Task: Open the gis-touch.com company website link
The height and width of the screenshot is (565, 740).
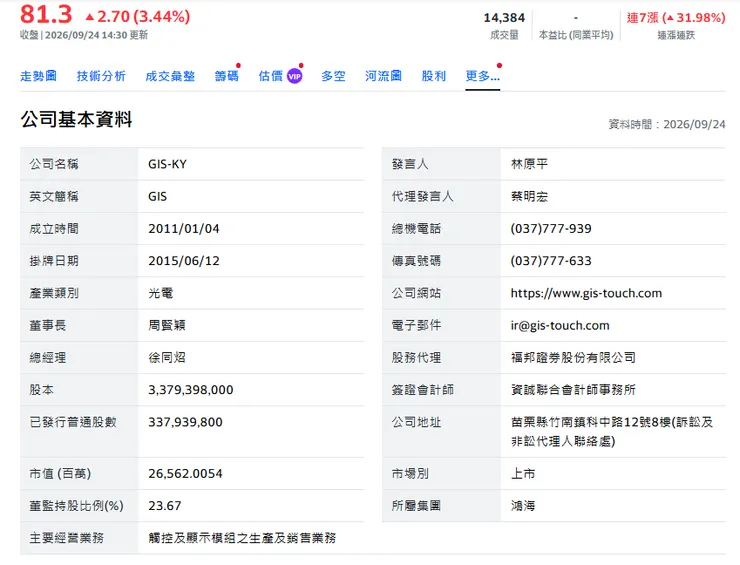Action: pyautogui.click(x=586, y=293)
